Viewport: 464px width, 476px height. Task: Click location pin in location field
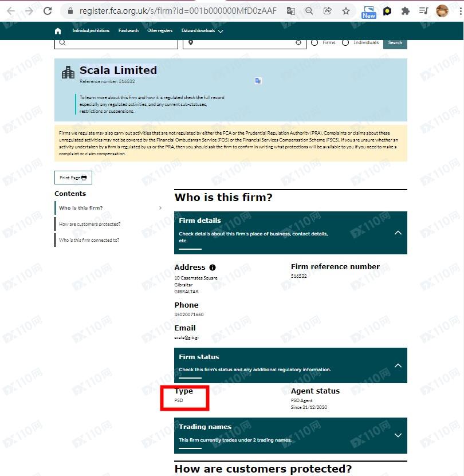click(191, 42)
